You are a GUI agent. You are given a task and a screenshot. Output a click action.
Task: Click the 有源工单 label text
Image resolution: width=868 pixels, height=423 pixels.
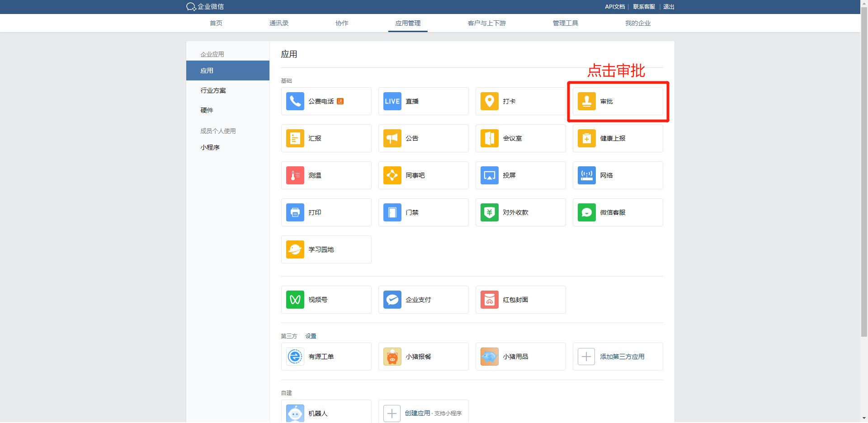[321, 357]
